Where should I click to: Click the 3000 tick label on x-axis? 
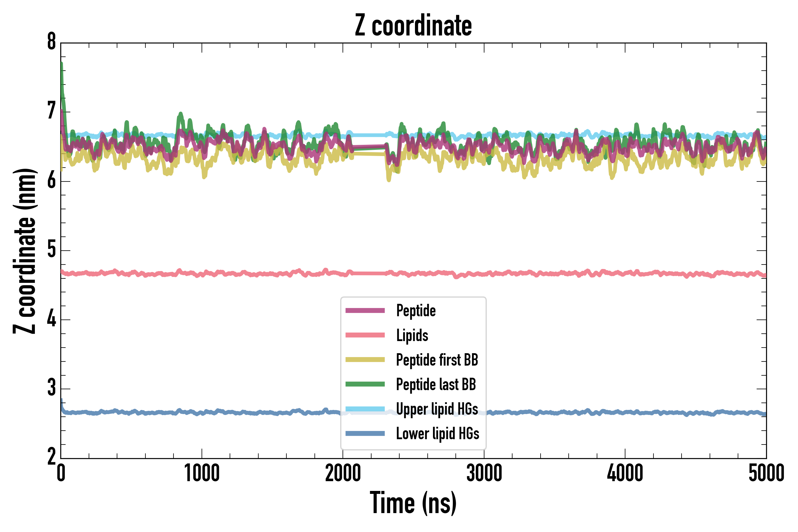tap(484, 473)
